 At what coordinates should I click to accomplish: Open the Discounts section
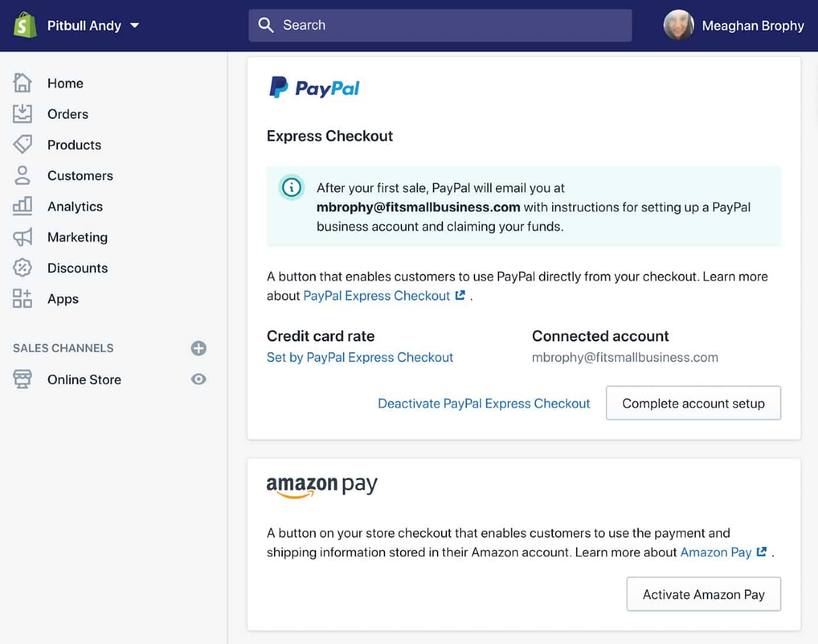point(77,268)
